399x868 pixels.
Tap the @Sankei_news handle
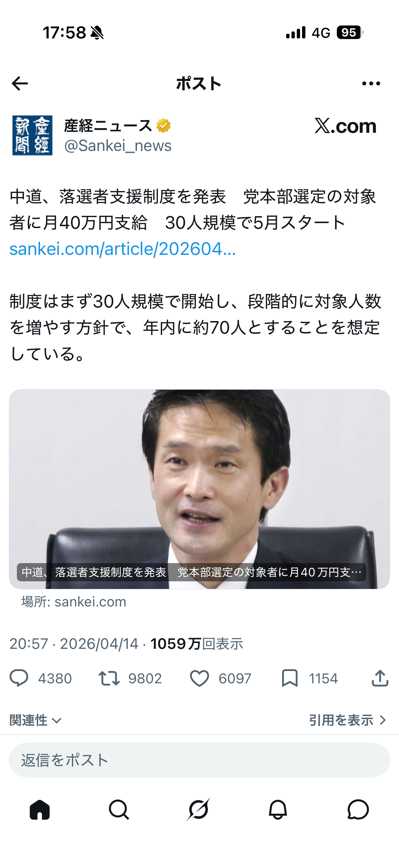(x=118, y=146)
